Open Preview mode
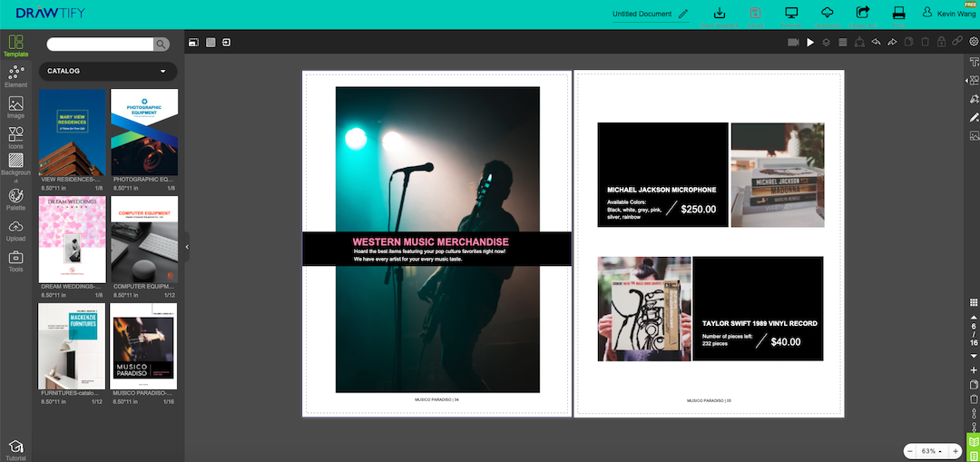 coord(791,16)
